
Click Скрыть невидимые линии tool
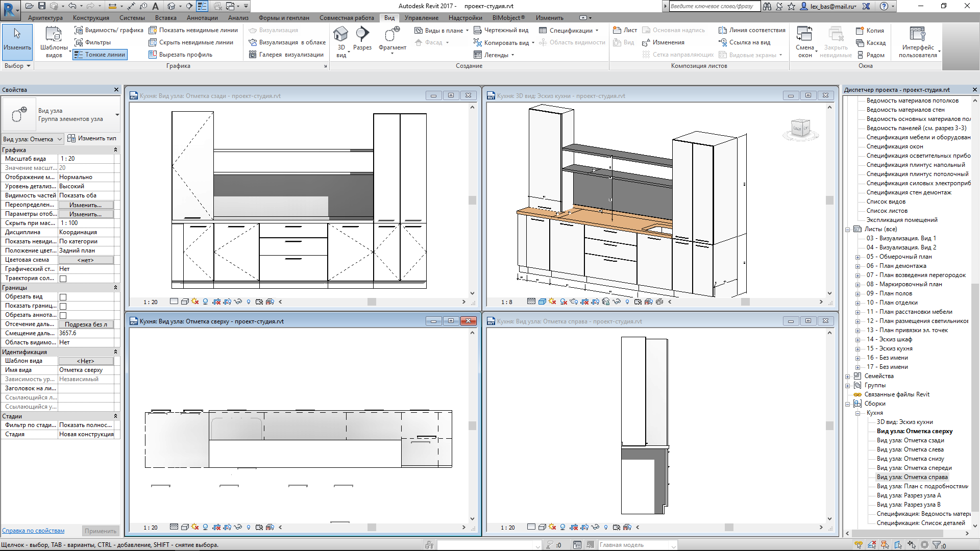click(x=191, y=42)
